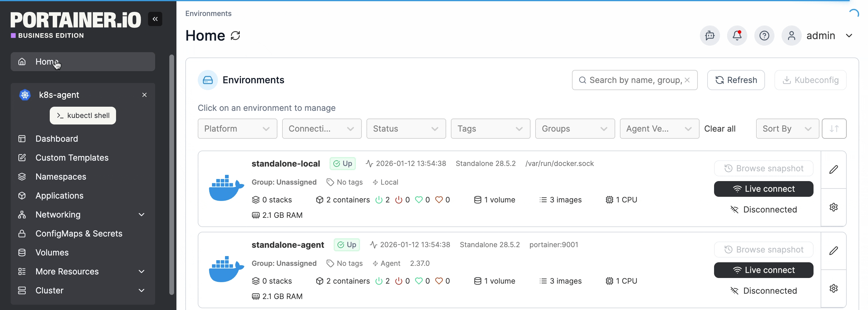The image size is (868, 310).
Task: Edit standalone-local using pencil icon
Action: pyautogui.click(x=833, y=169)
